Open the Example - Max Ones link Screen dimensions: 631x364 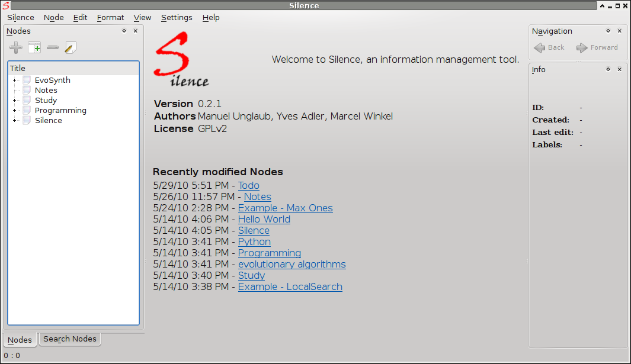286,208
